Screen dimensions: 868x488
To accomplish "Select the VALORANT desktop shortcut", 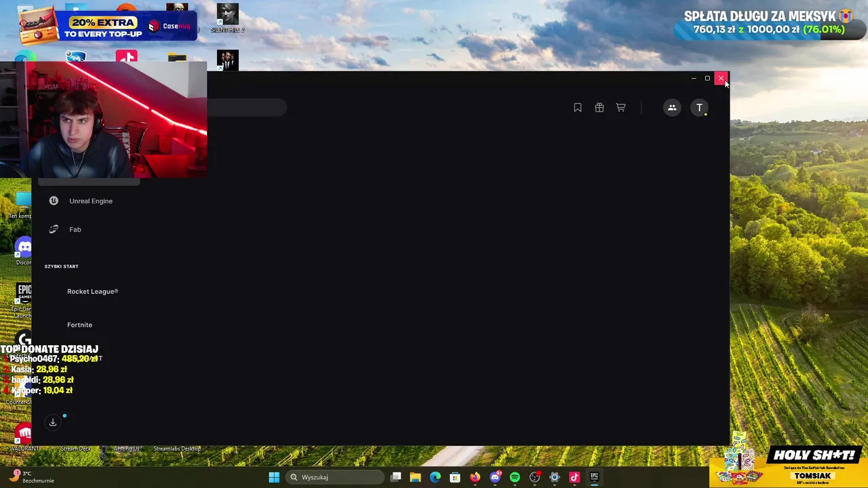I will pos(24,437).
